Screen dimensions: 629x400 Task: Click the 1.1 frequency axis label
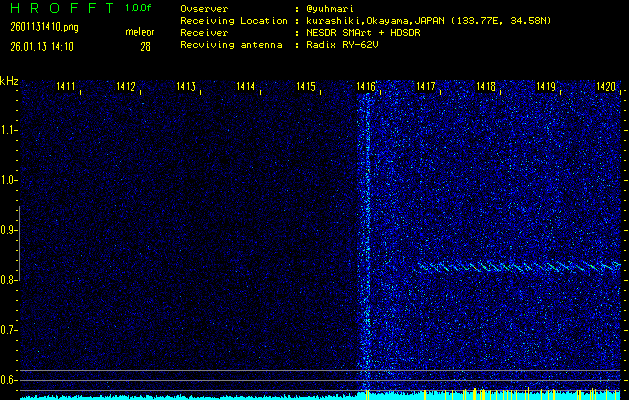point(7,130)
